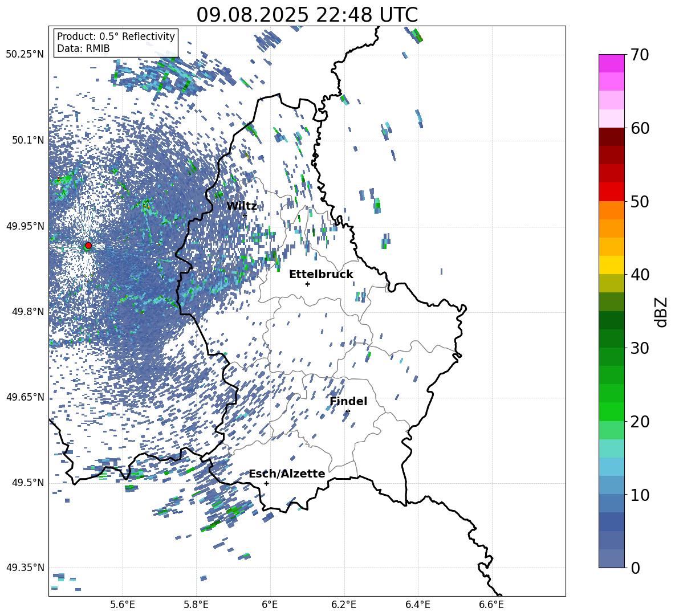Click the title "09.08.2025 22:48 UTC"
675x616 pixels.
tap(307, 15)
